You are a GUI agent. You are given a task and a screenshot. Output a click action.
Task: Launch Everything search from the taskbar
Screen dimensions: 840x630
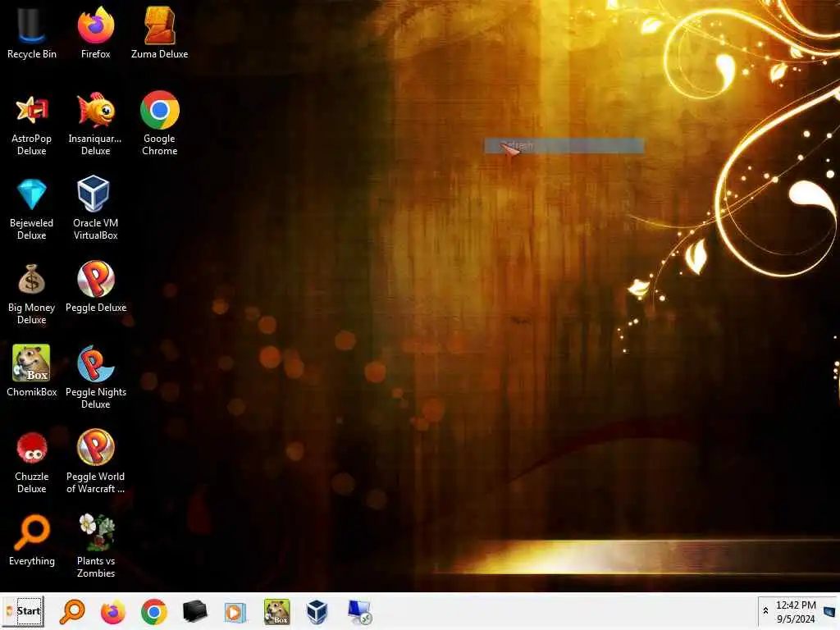click(x=72, y=612)
